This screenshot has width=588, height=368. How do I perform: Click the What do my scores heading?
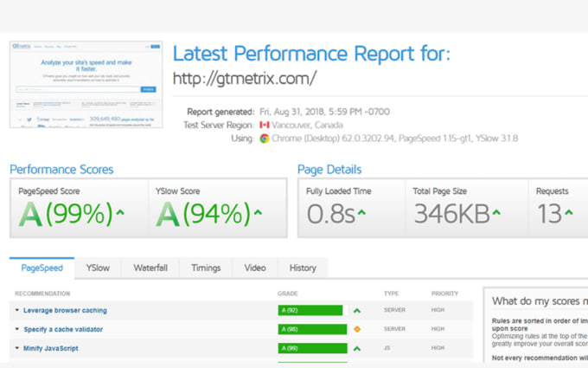[x=540, y=301]
